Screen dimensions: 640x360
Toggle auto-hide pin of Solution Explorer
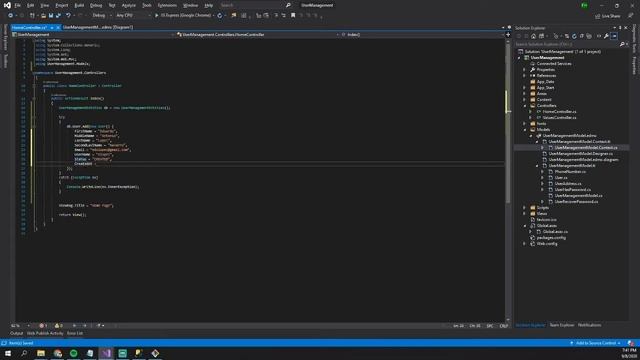click(x=620, y=28)
